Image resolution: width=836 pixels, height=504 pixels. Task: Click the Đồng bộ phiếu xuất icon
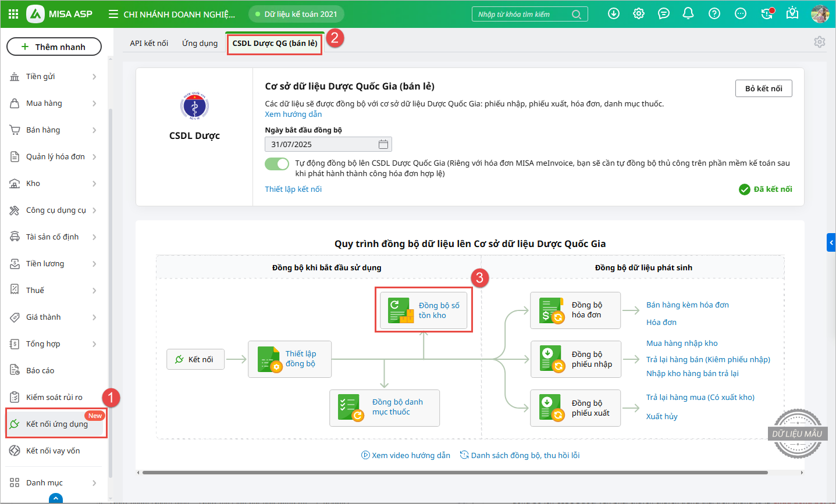click(552, 408)
